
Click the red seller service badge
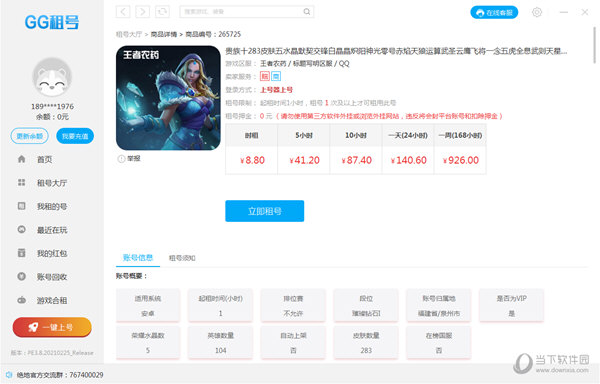pyautogui.click(x=265, y=76)
